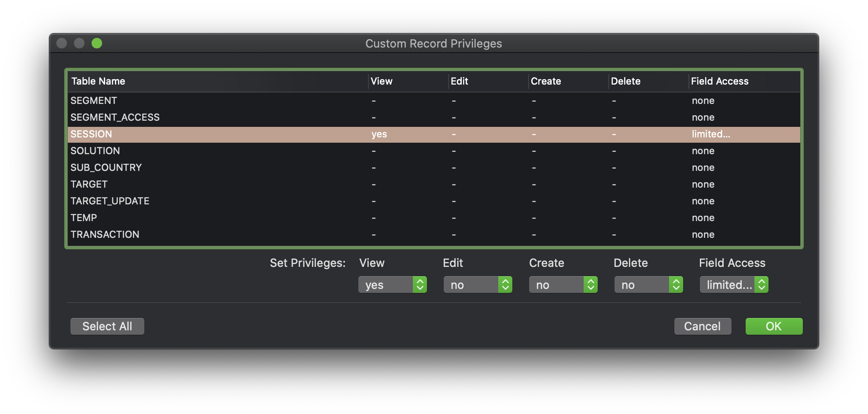The image size is (868, 414).
Task: Open the Create privilege dropdown
Action: [x=563, y=285]
